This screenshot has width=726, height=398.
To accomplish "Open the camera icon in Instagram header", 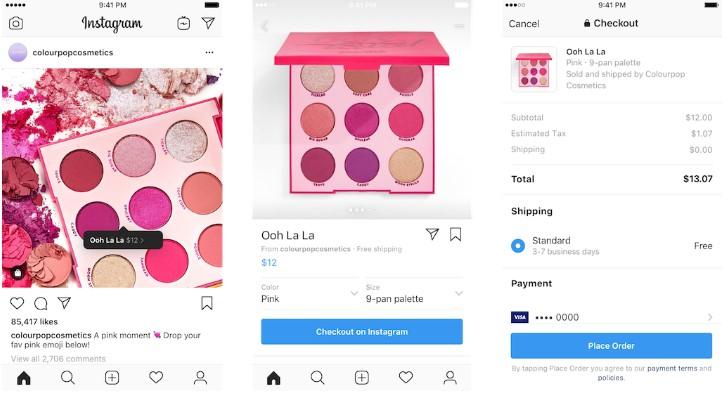I will point(16,23).
